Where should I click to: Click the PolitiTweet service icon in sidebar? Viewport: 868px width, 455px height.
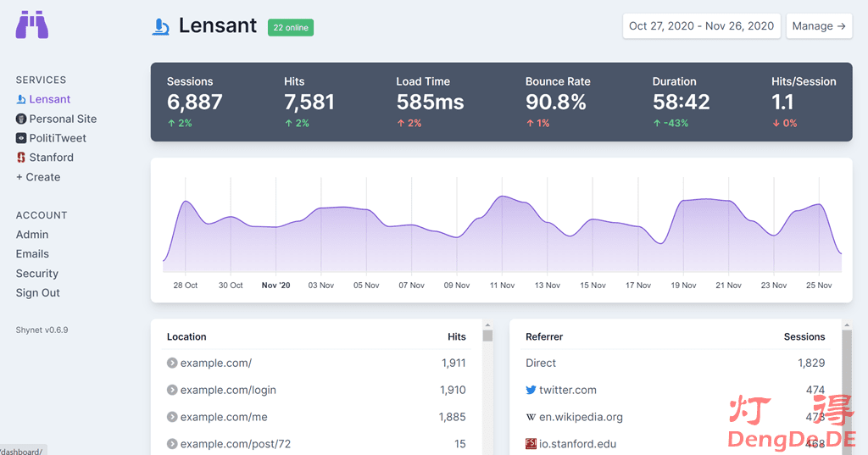click(21, 138)
